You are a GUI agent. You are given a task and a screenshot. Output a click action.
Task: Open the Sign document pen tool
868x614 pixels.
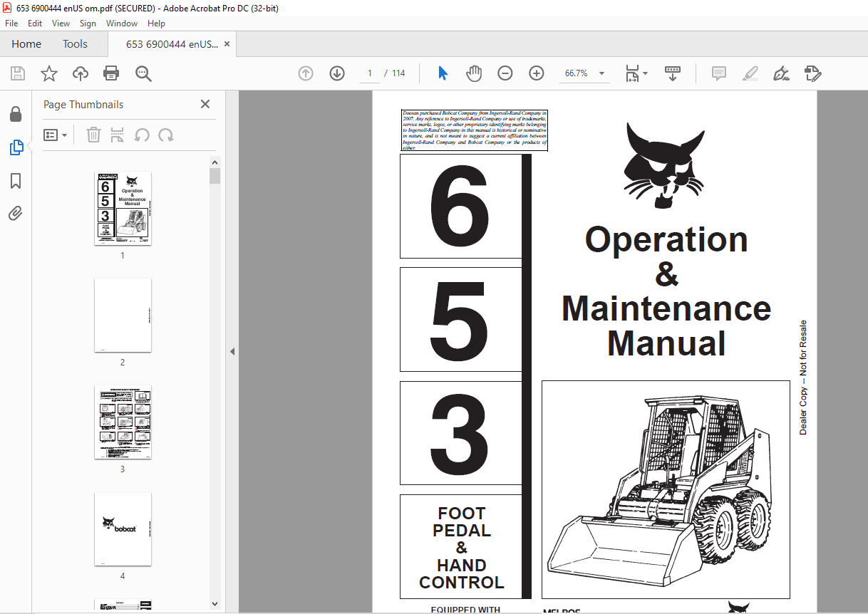coord(782,73)
